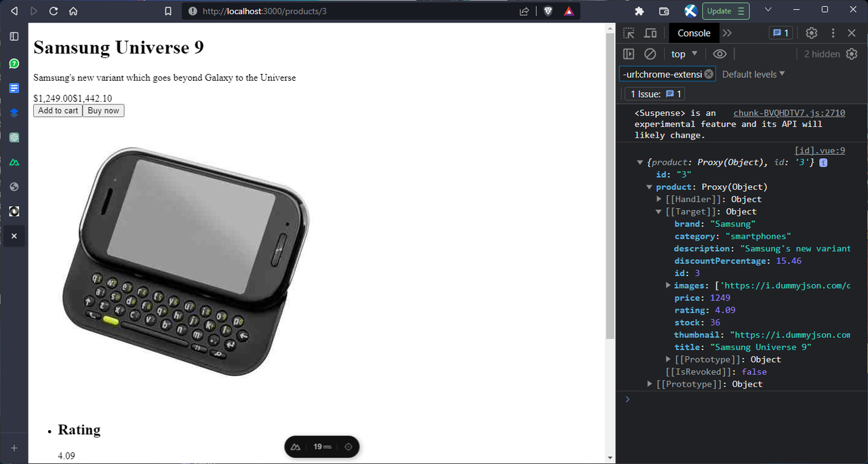The image size is (868, 464).
Task: Reload the current page
Action: click(x=53, y=11)
